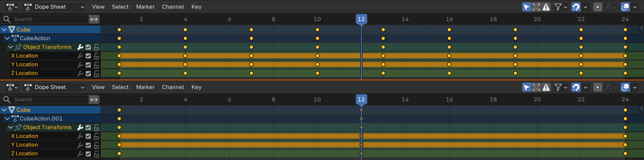Open overlay options dropdown in CubeAction editor
Screen dimensions: 644x160
pos(635,7)
